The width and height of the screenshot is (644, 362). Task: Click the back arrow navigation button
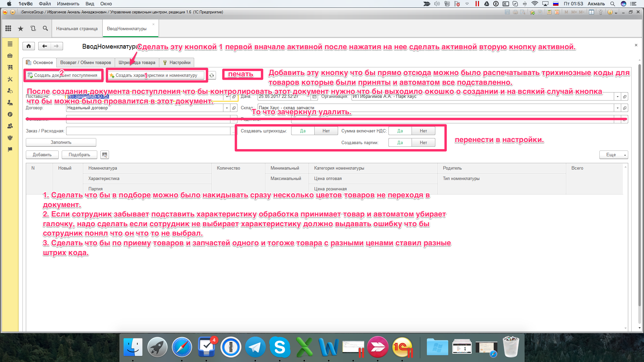(x=45, y=46)
